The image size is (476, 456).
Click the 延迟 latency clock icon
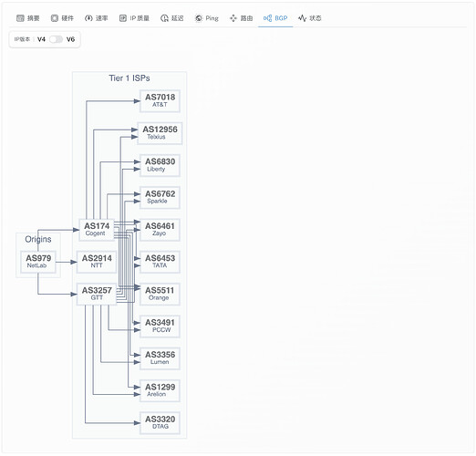164,18
